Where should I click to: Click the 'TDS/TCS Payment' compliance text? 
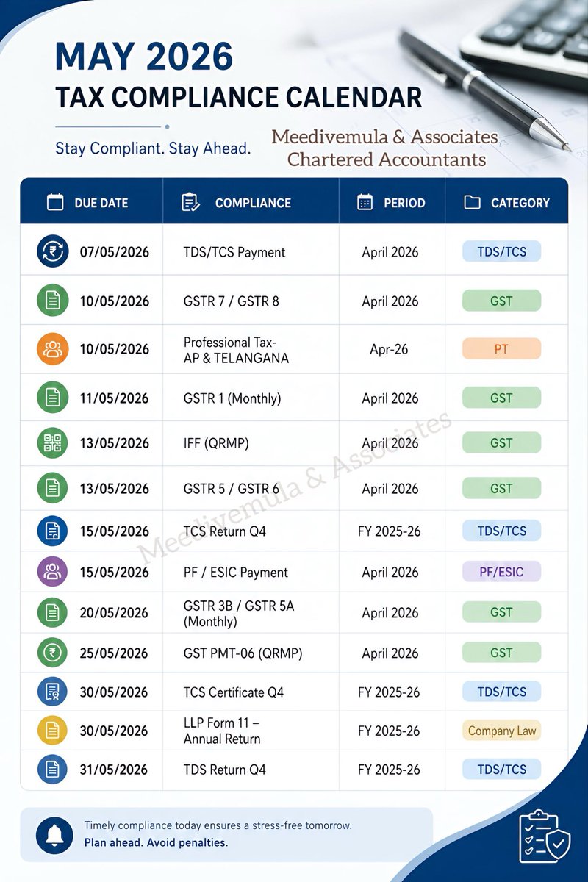(x=234, y=252)
